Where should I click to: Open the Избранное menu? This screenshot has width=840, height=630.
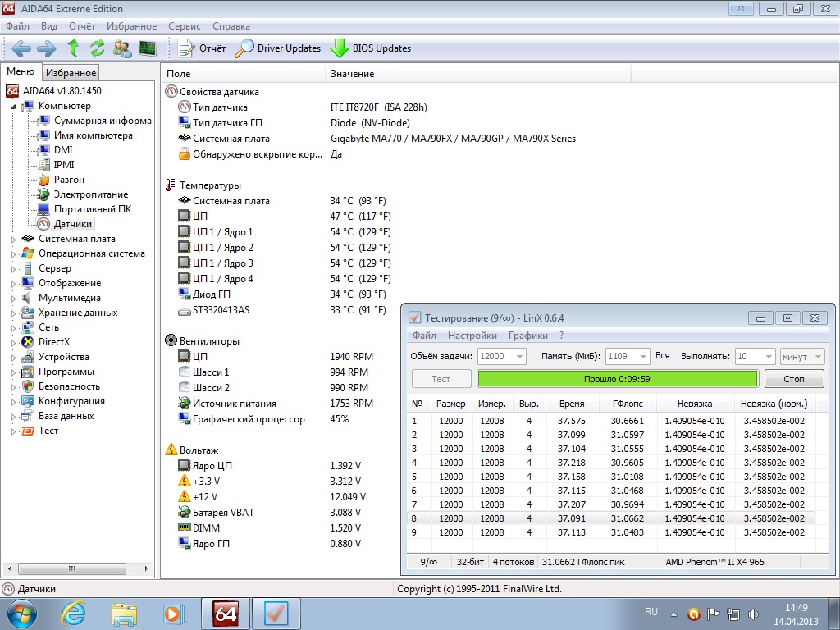click(x=131, y=26)
